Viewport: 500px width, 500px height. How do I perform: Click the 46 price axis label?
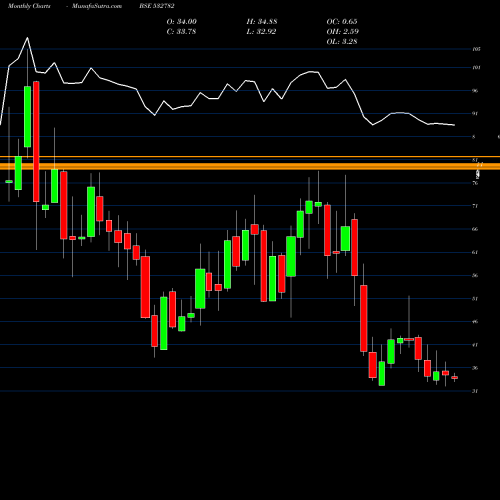475,322
